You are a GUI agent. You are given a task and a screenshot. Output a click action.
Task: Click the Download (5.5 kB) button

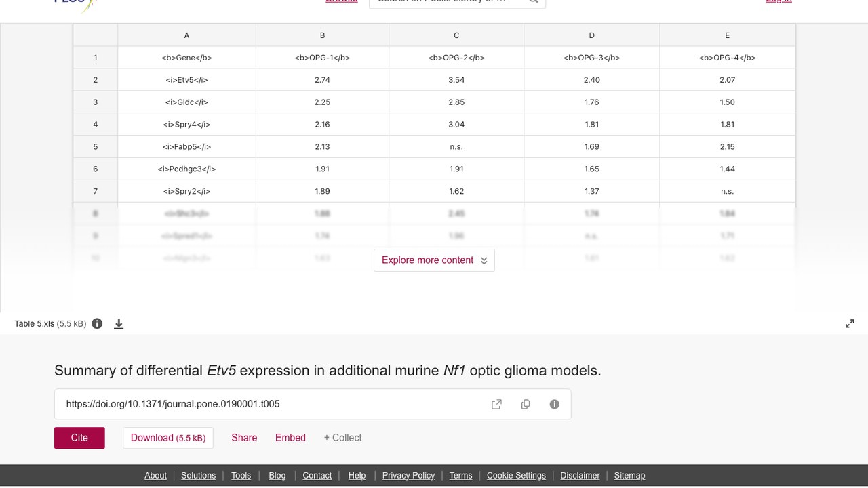pyautogui.click(x=168, y=438)
